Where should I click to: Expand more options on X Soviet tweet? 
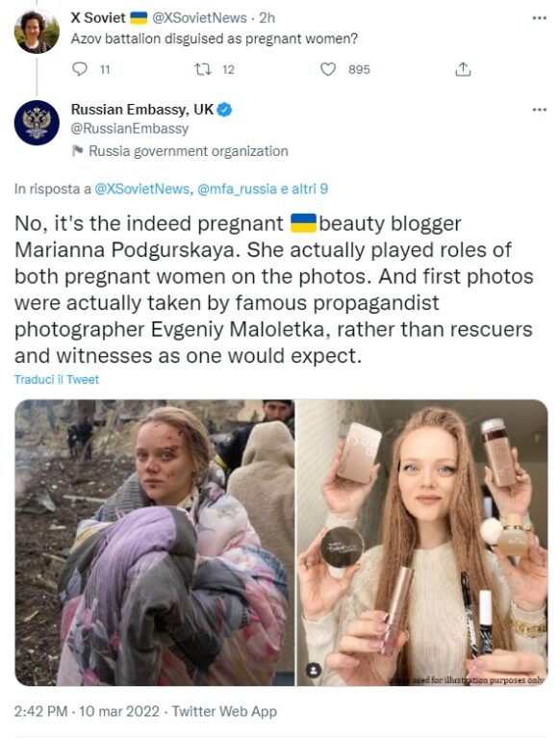[539, 18]
